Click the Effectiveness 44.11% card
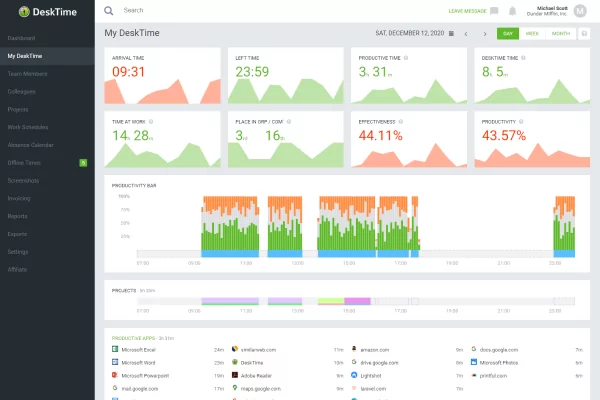This screenshot has height=400, width=600. pos(409,139)
